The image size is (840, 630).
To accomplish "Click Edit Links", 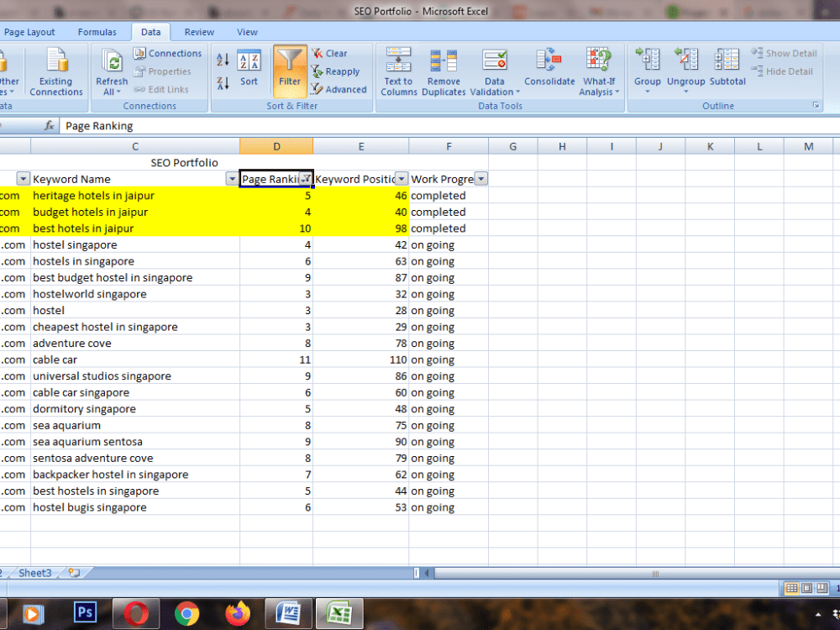I will coord(161,90).
